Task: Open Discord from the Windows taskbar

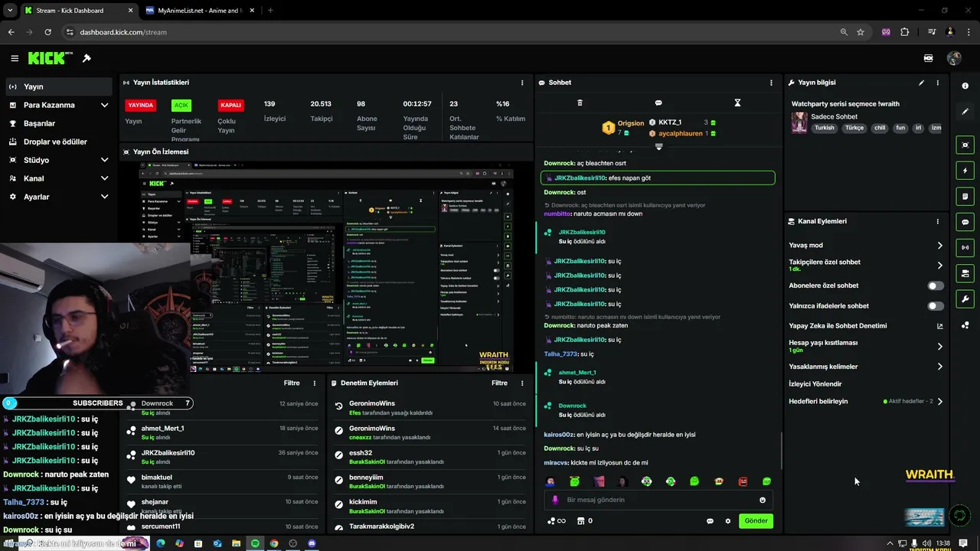Action: tap(312, 543)
